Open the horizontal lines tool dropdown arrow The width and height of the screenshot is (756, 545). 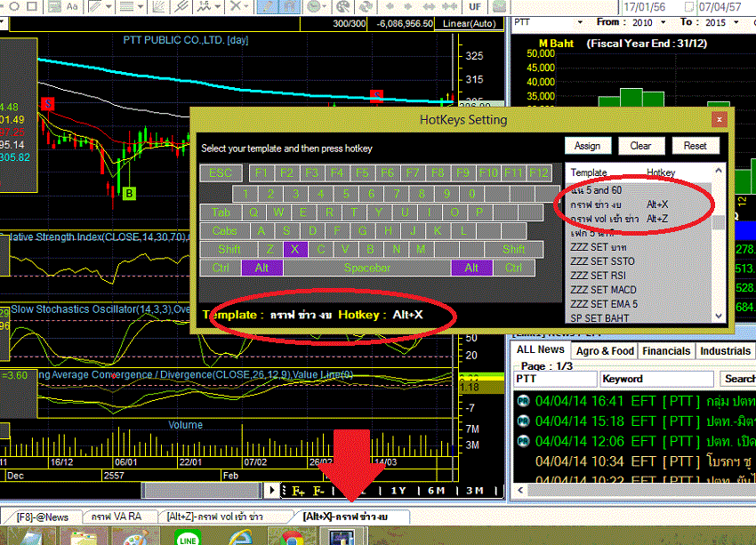click(141, 6)
